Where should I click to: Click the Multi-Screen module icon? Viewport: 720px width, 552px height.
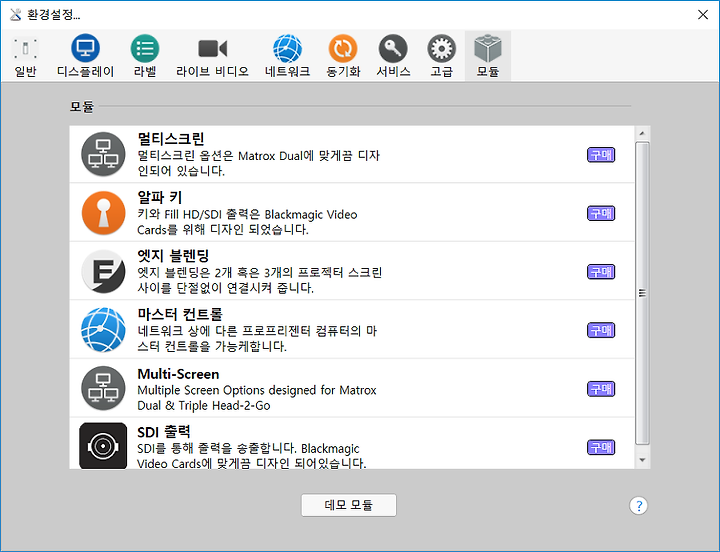[103, 389]
